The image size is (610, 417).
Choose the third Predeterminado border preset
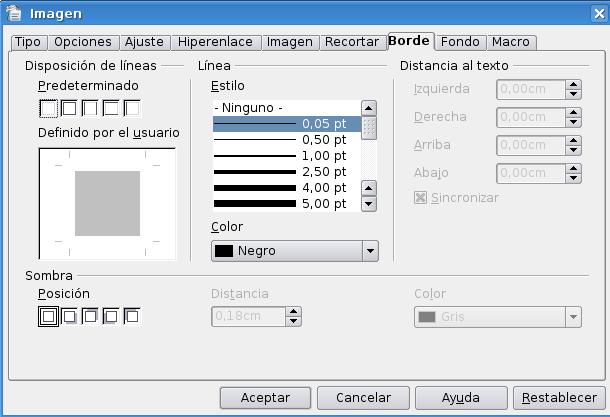coord(90,108)
